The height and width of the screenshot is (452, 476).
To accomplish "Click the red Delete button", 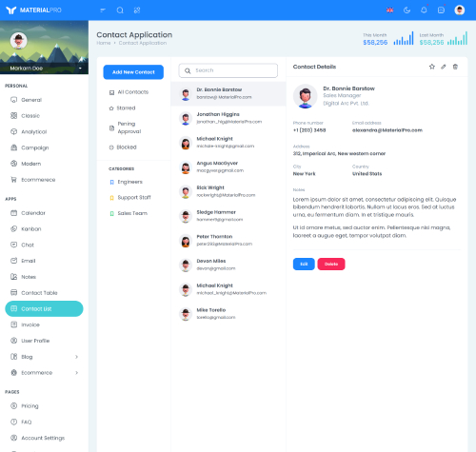I will [x=331, y=264].
